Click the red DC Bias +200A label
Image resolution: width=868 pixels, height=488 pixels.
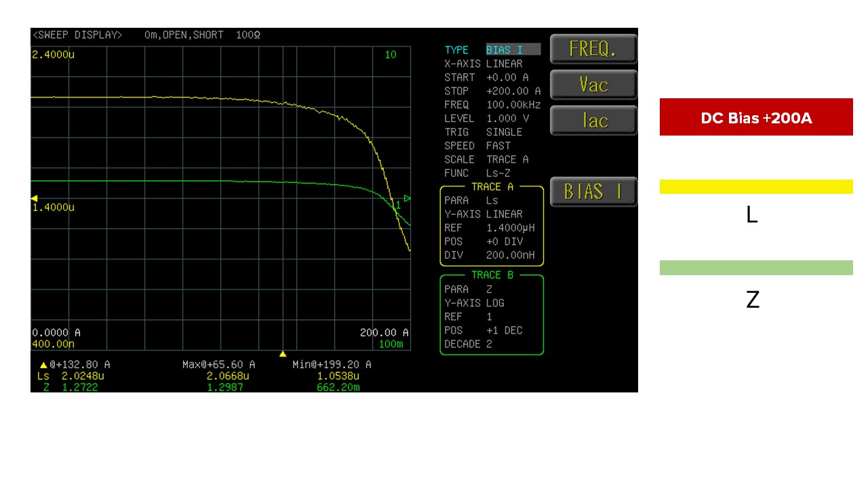coord(756,117)
